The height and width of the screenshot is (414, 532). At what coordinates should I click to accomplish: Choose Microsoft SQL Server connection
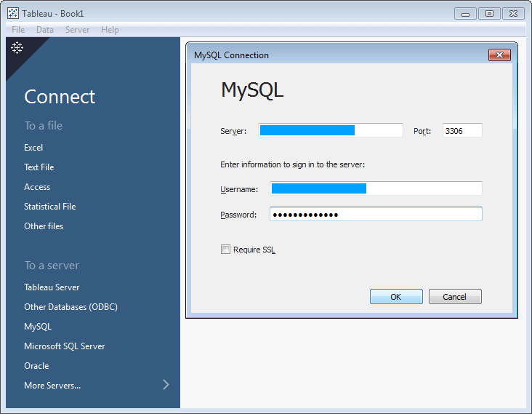coord(65,346)
